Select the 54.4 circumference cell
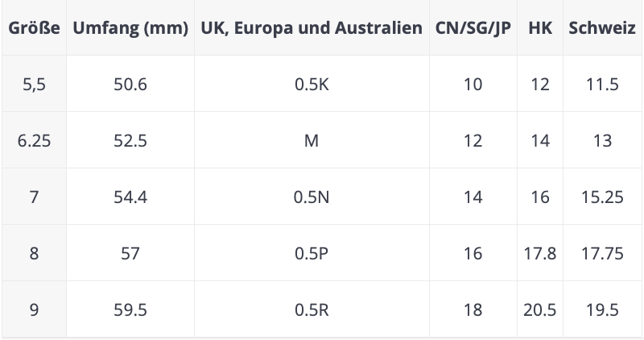Image resolution: width=644 pixels, height=340 pixels. [130, 197]
